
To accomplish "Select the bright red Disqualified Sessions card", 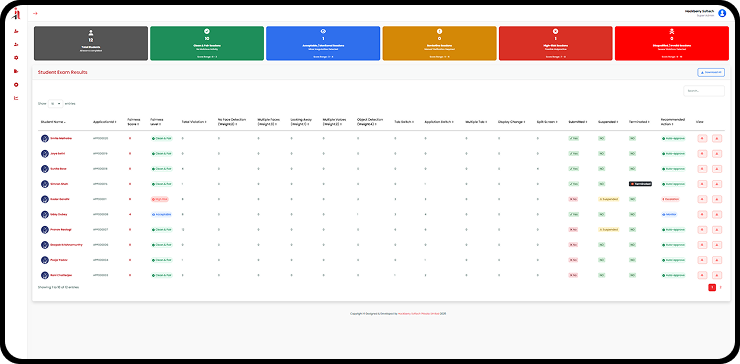I will coord(672,43).
